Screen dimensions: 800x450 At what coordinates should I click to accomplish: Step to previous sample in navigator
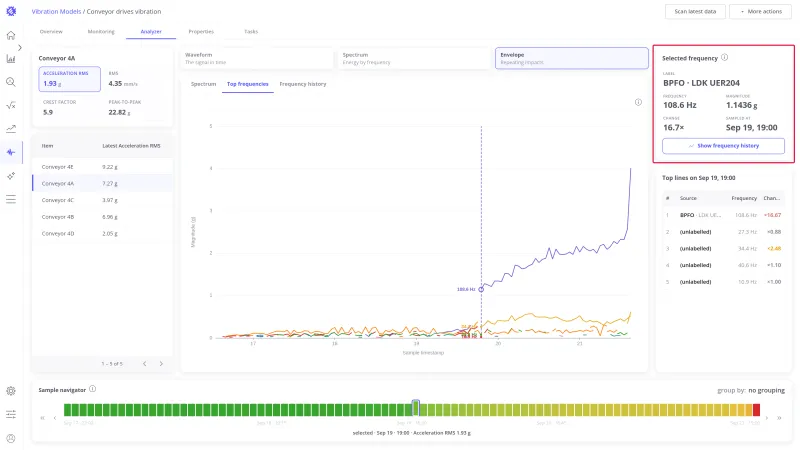[55, 418]
